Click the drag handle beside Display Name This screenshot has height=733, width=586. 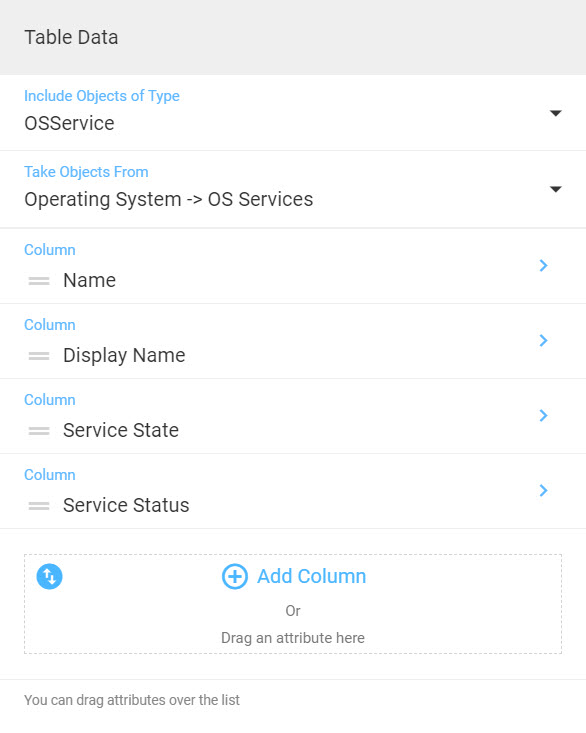[39, 356]
